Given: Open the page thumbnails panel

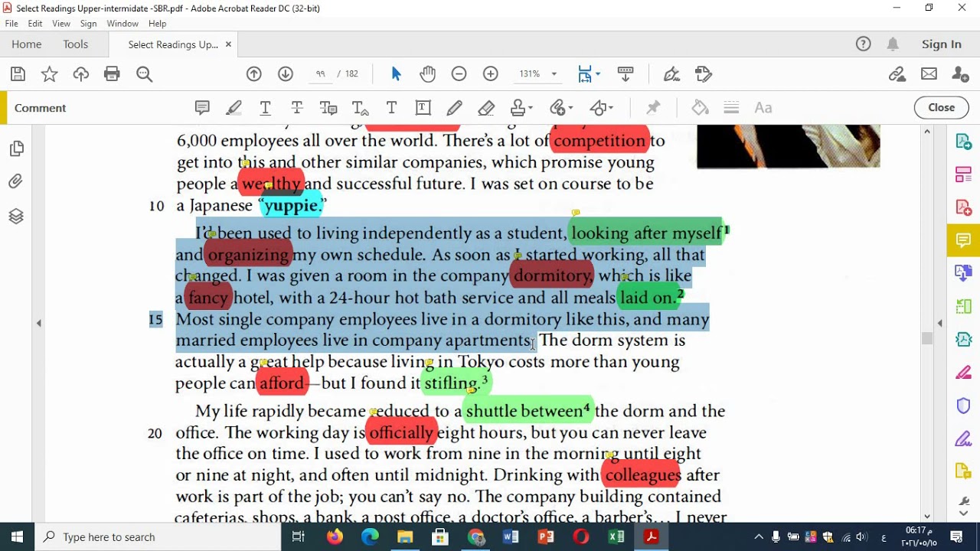Looking at the screenshot, I should (16, 148).
